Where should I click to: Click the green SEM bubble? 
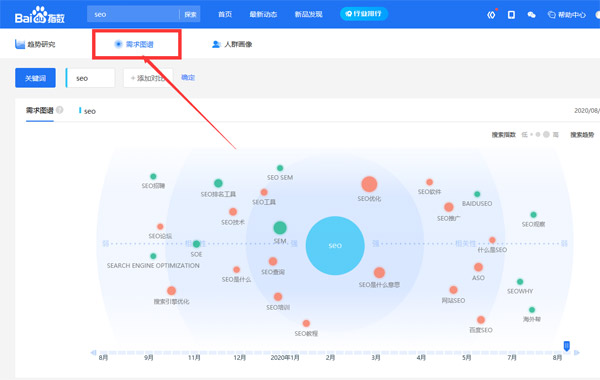pyautogui.click(x=280, y=228)
